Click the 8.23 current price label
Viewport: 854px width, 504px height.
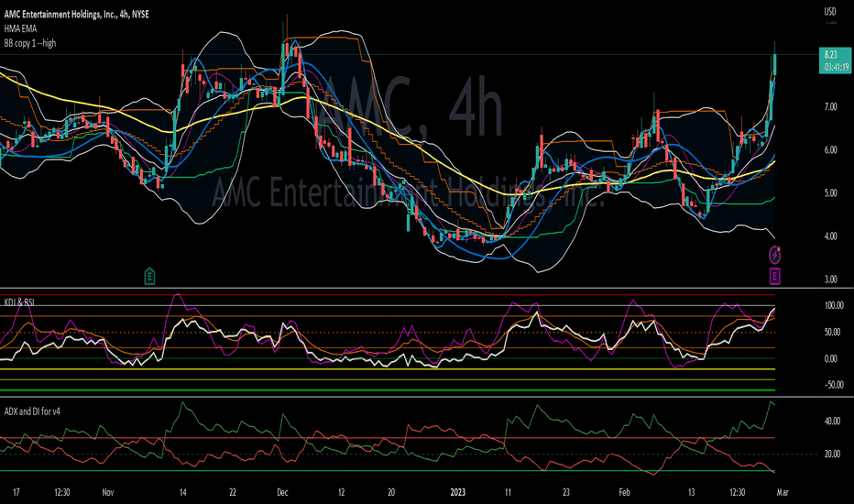(830, 54)
